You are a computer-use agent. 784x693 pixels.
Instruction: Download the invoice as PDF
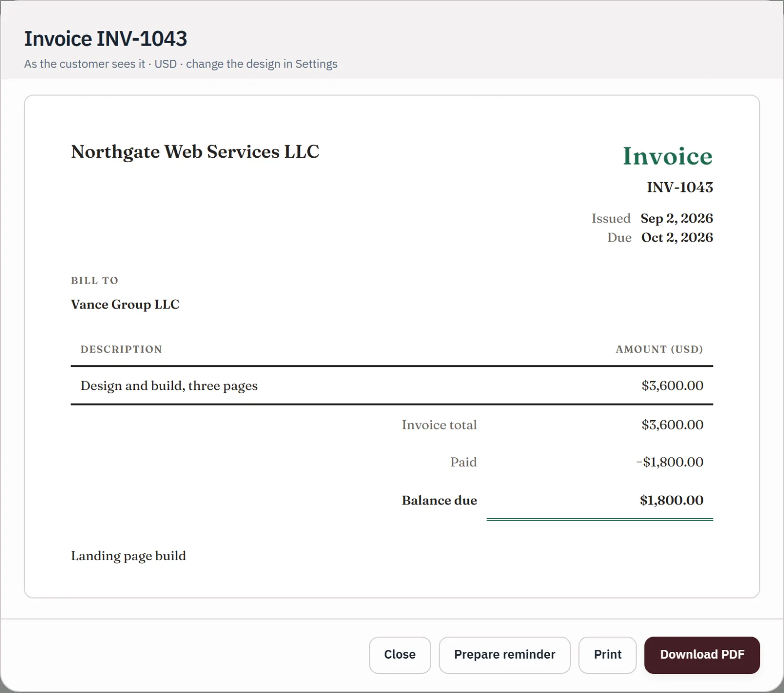pos(702,655)
